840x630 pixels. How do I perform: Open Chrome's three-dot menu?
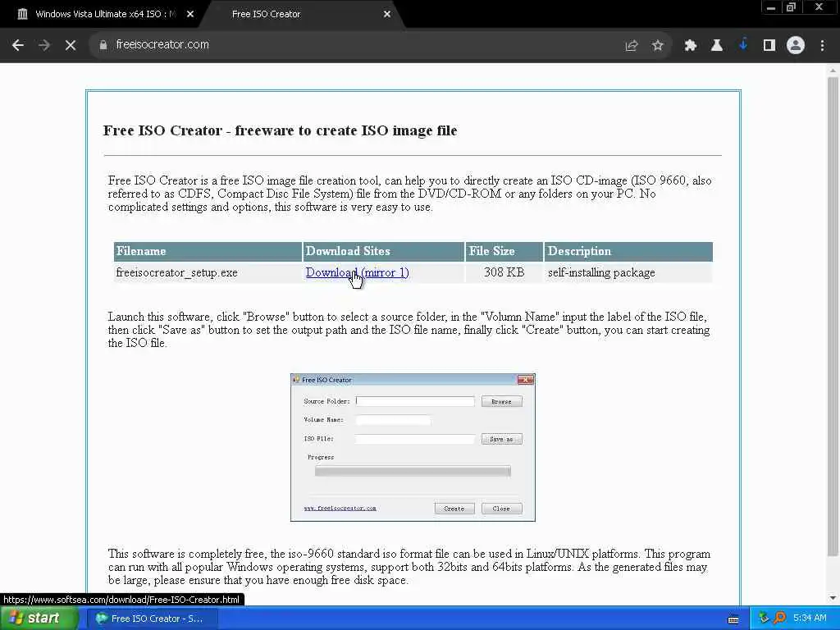click(x=822, y=46)
